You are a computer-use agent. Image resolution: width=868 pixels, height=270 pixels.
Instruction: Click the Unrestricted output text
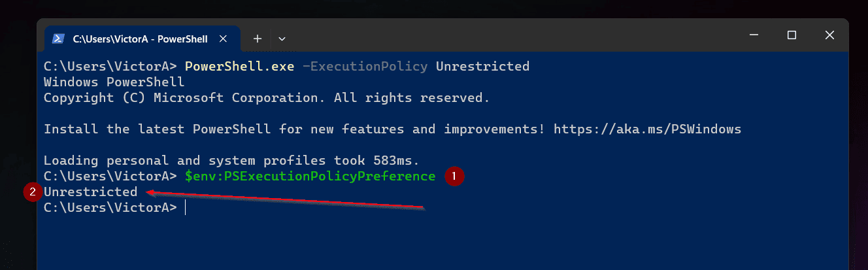91,192
